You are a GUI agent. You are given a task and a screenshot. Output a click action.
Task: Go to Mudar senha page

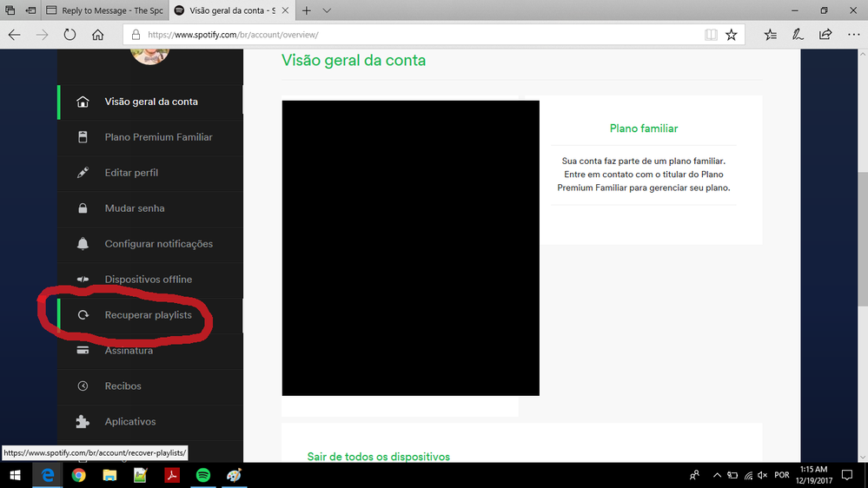click(150, 208)
